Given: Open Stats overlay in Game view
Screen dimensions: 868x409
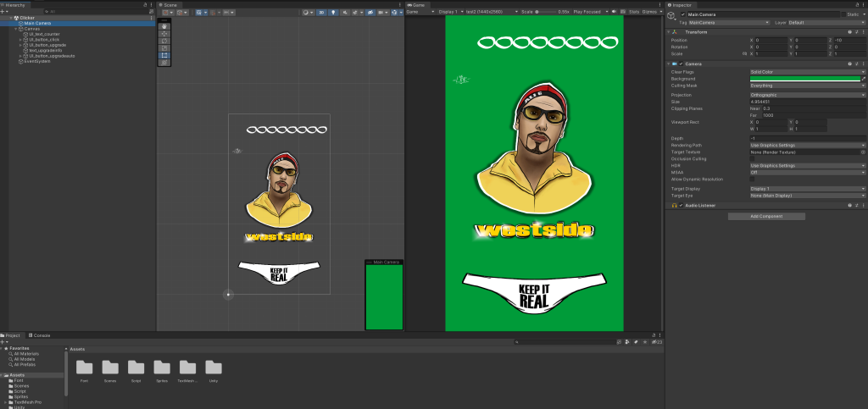Looking at the screenshot, I should [x=634, y=12].
